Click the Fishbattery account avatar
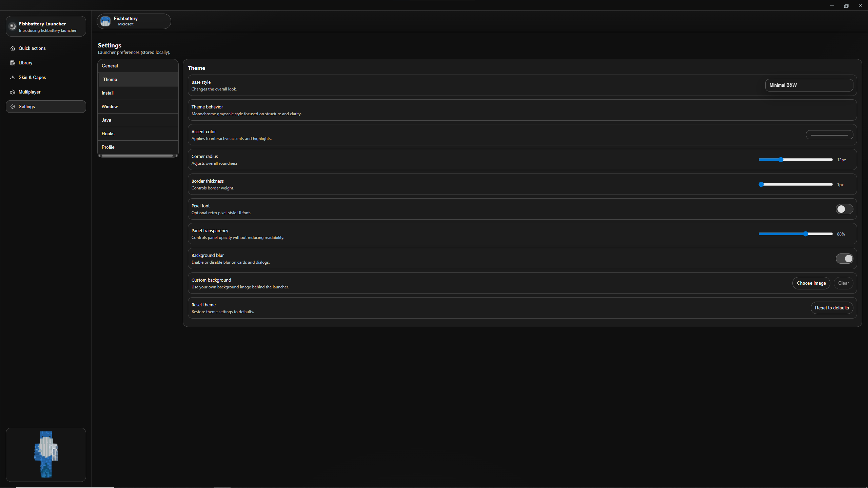 click(x=105, y=21)
